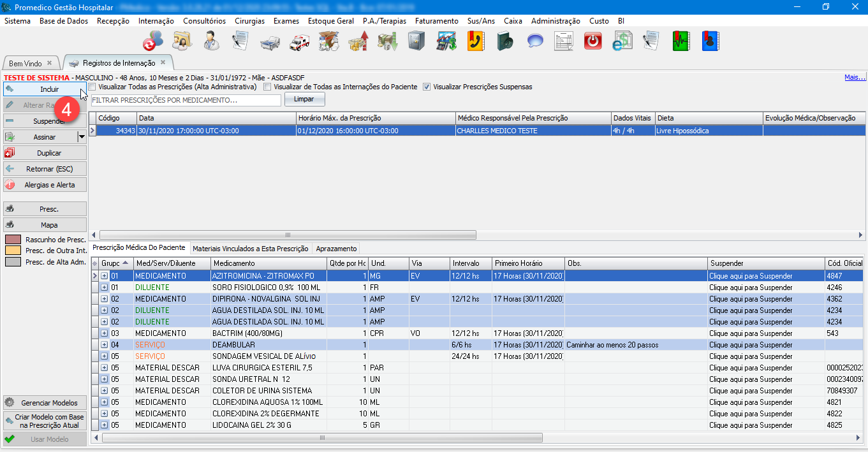Check Visualizar de Todas as Internações do Paciente
Image resolution: width=868 pixels, height=452 pixels.
268,87
